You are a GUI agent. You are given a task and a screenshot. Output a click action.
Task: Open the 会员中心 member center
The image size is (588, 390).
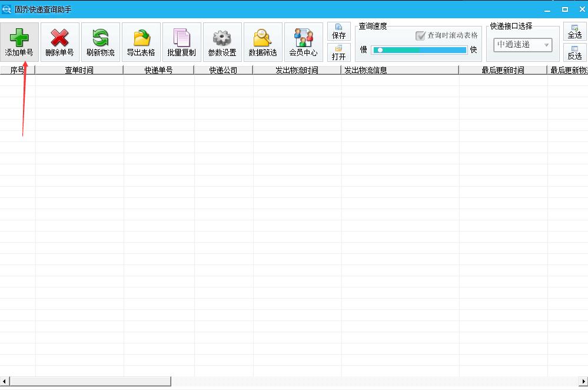pyautogui.click(x=303, y=41)
